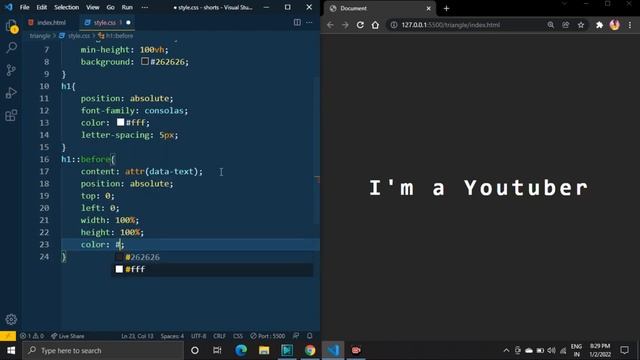Split the editor to the right
Screen dimensions: 640x360
pyautogui.click(x=297, y=22)
